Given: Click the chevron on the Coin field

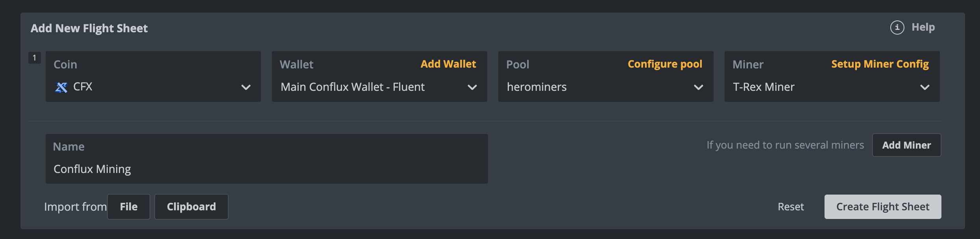Looking at the screenshot, I should [246, 88].
